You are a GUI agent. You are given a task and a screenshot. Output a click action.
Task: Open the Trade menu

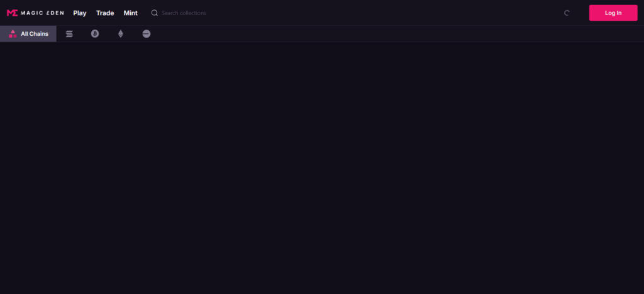[x=105, y=13]
